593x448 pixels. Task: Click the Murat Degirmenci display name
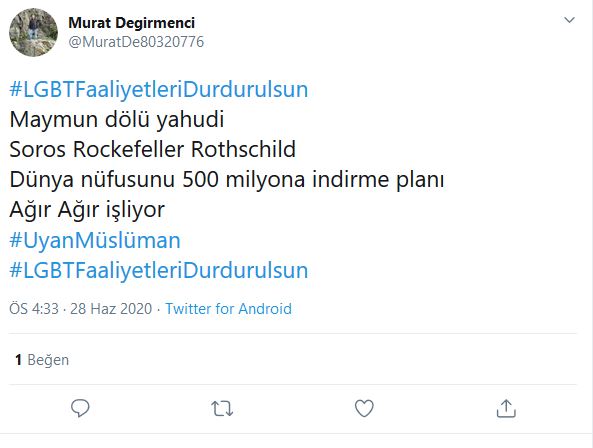(132, 23)
